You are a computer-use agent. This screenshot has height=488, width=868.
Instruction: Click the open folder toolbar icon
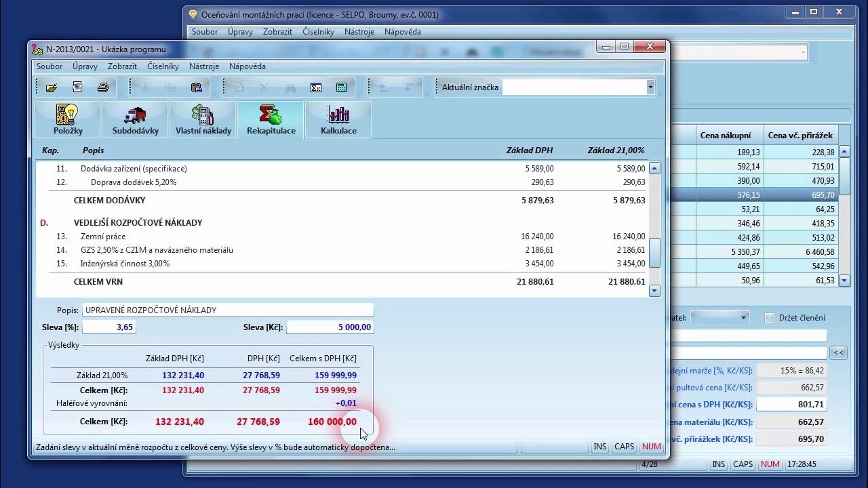tap(51, 87)
